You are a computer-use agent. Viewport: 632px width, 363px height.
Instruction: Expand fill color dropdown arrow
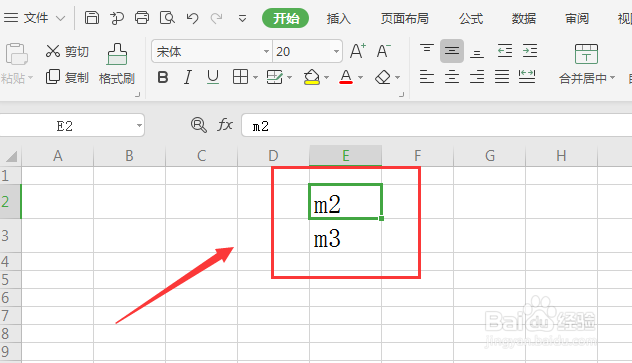click(x=326, y=77)
